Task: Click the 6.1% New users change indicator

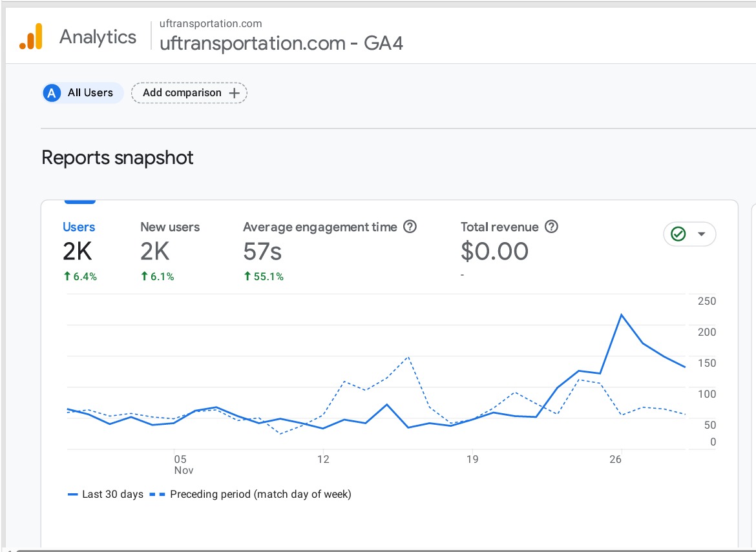Action: pos(157,276)
